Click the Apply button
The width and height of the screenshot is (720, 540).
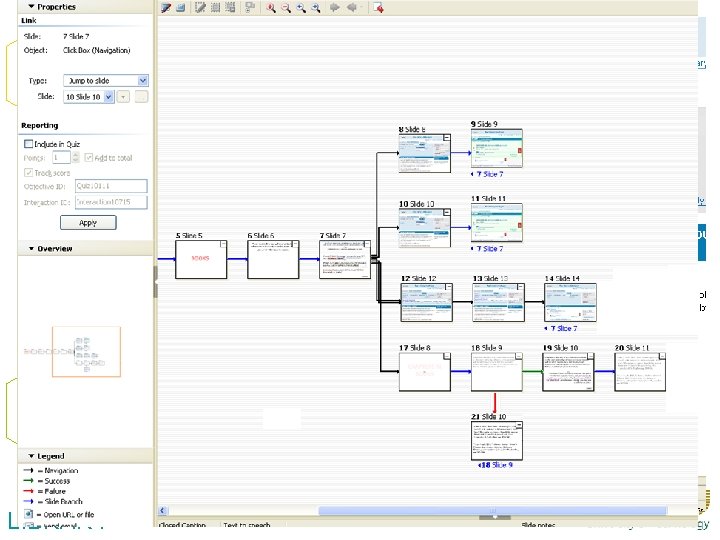[88, 223]
